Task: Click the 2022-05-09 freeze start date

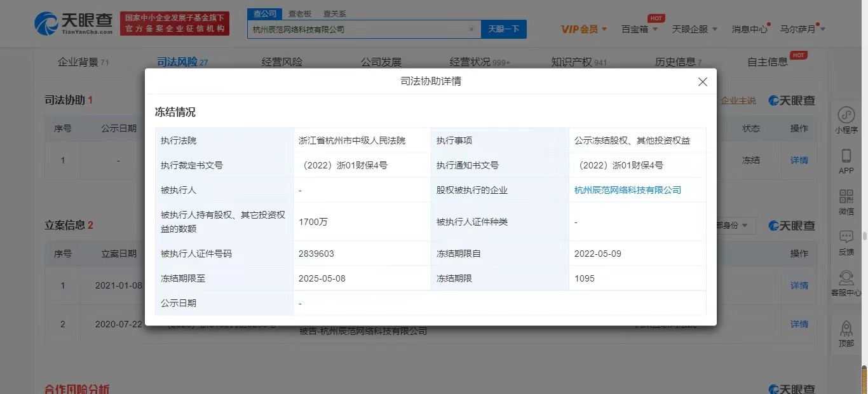Action: 598,254
